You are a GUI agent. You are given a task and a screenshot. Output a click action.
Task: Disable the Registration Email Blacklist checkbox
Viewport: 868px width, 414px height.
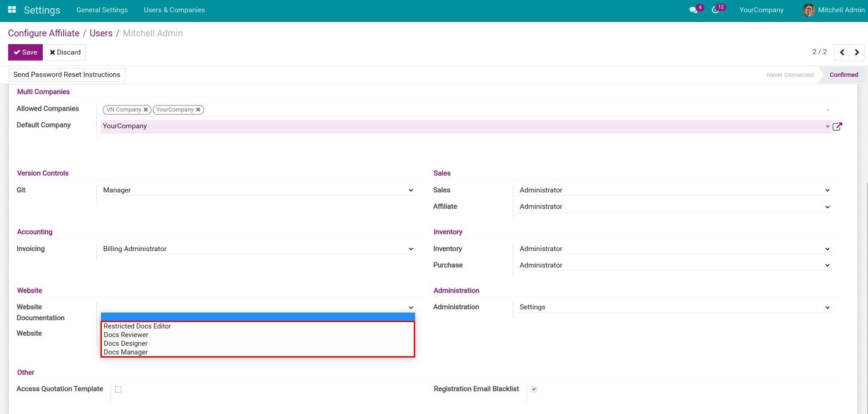[534, 389]
